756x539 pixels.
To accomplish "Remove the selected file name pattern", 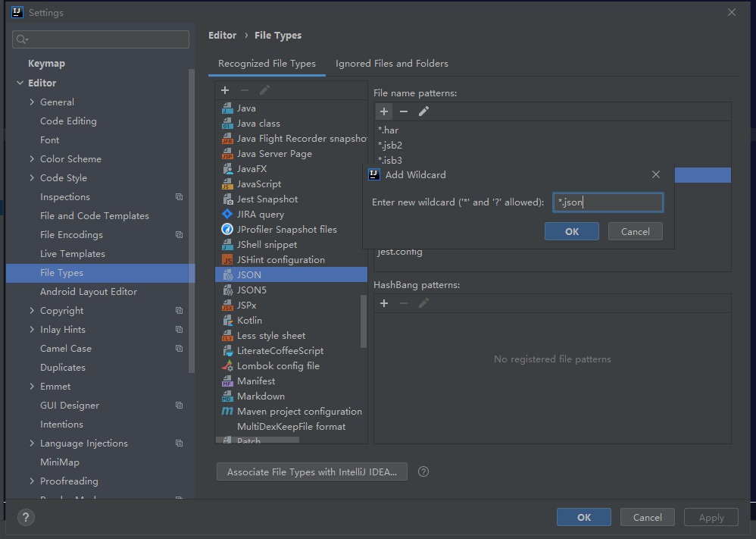I will 404,111.
